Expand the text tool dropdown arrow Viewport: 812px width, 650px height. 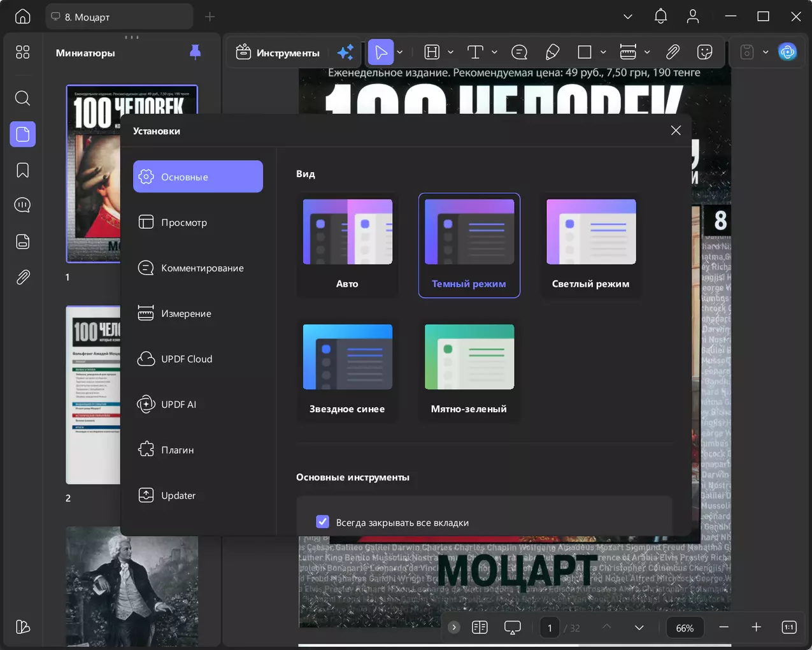coord(494,52)
